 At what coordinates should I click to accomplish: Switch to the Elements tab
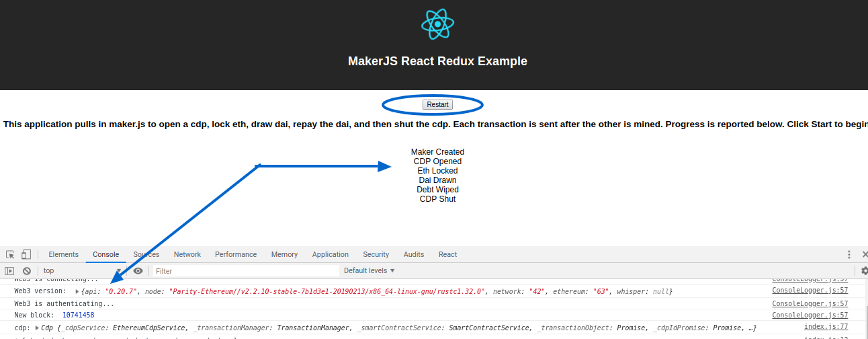[x=64, y=254]
